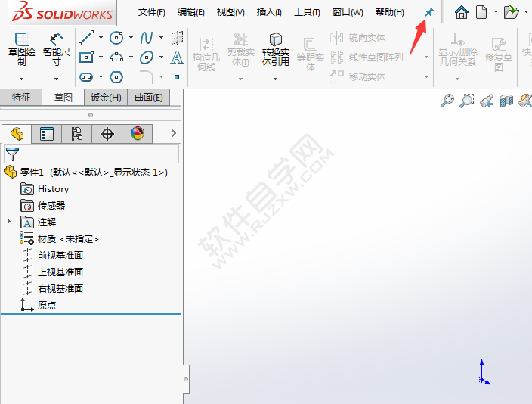This screenshot has width=532, height=404.
Task: Open the DisplayManager color-ball tab
Action: point(137,134)
